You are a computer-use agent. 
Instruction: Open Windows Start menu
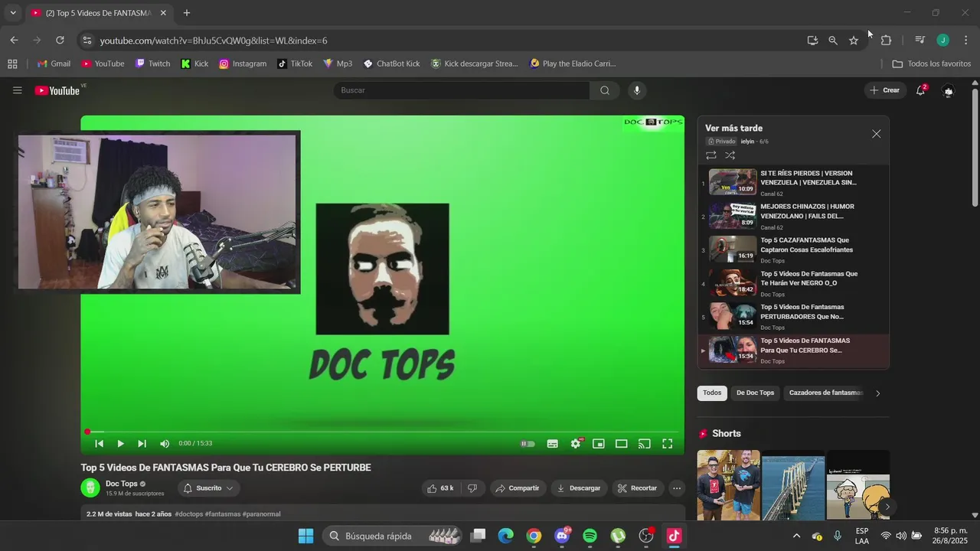point(305,536)
